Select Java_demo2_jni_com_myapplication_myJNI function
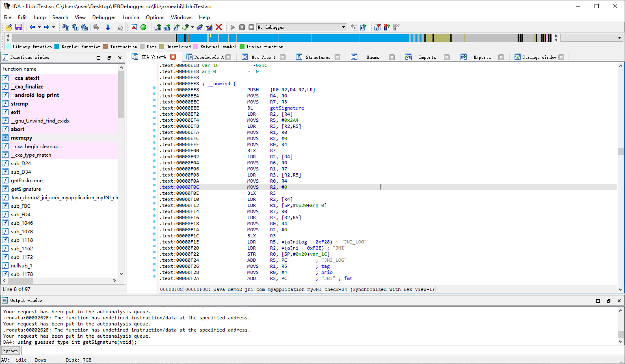The height and width of the screenshot is (364, 625). pos(64,198)
